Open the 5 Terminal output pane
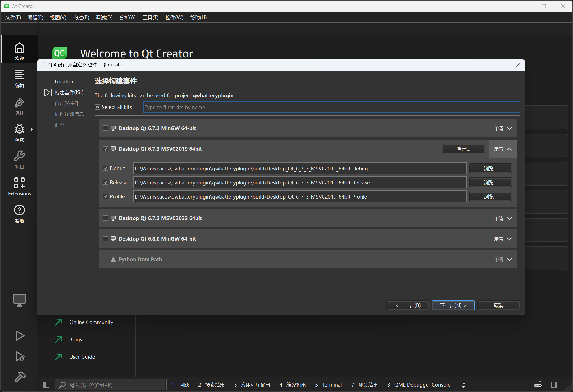Screen dimensions: 573x392 (x=328, y=385)
